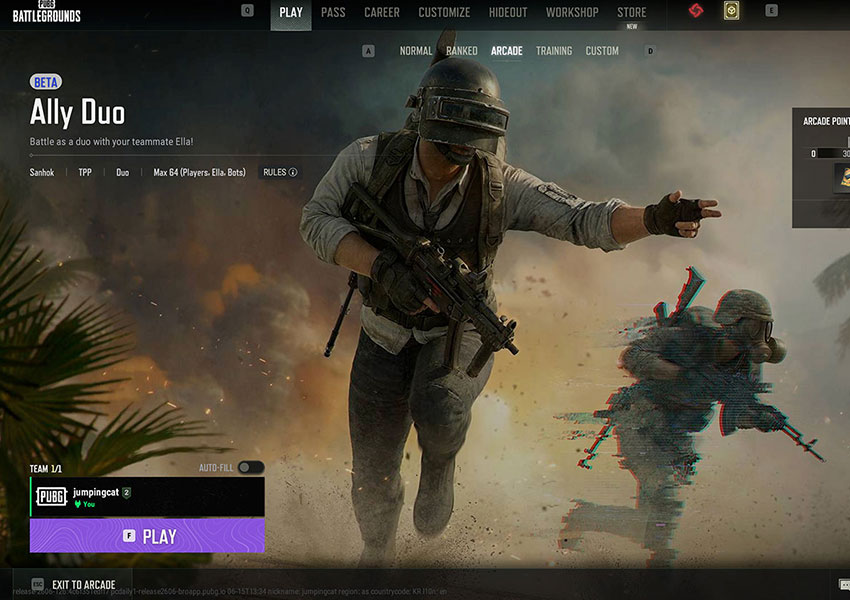850x600 pixels.
Task: Toggle the Auto-Fill switch
Action: pyautogui.click(x=251, y=467)
